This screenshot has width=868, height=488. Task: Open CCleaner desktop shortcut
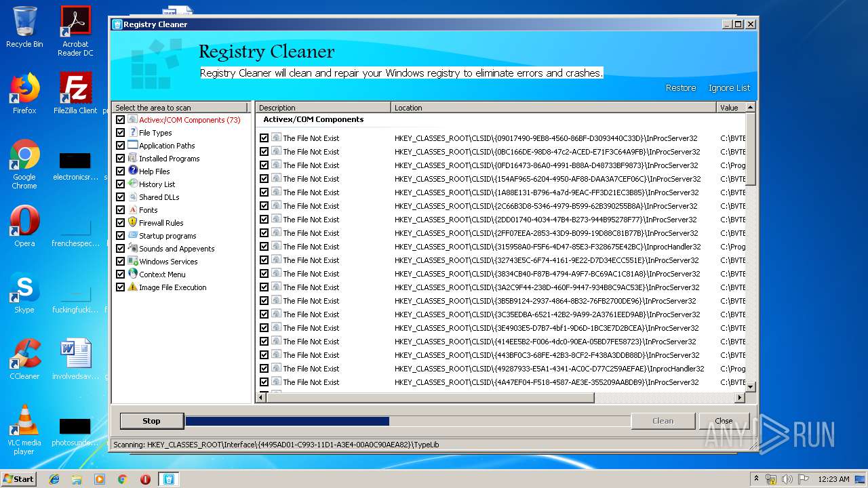coord(24,359)
